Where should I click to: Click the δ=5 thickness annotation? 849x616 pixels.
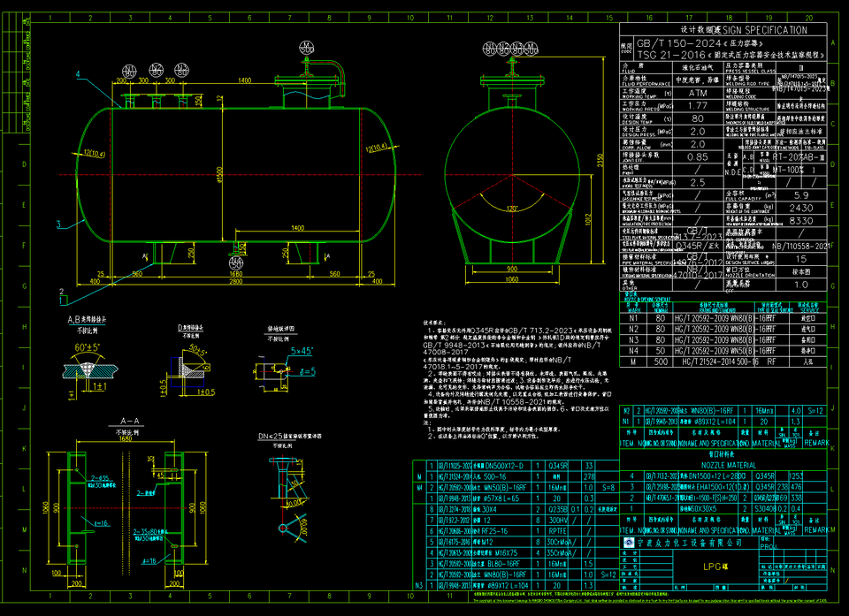[x=307, y=372]
